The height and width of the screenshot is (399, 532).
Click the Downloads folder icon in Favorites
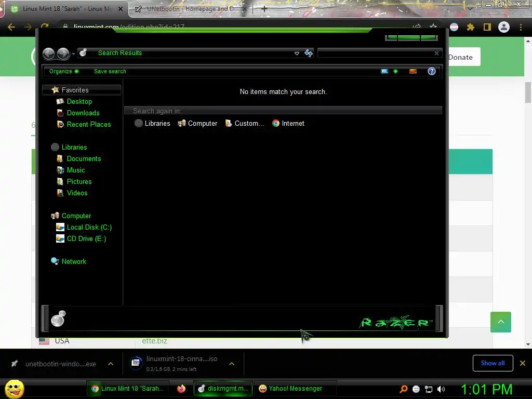(60, 113)
